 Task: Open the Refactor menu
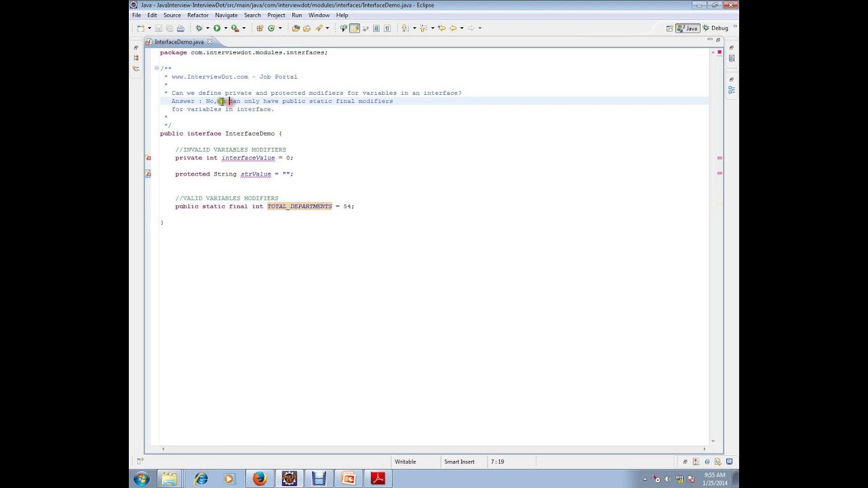pos(198,15)
